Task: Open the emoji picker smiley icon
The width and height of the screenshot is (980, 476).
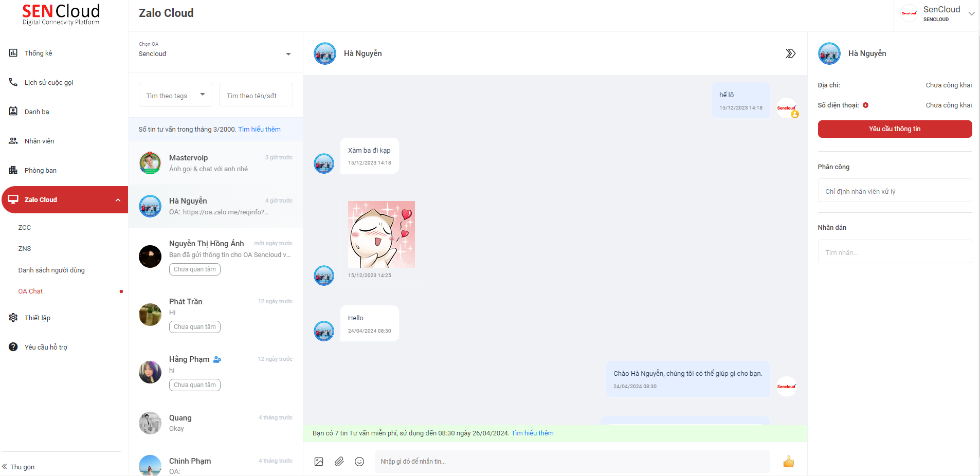Action: point(359,462)
